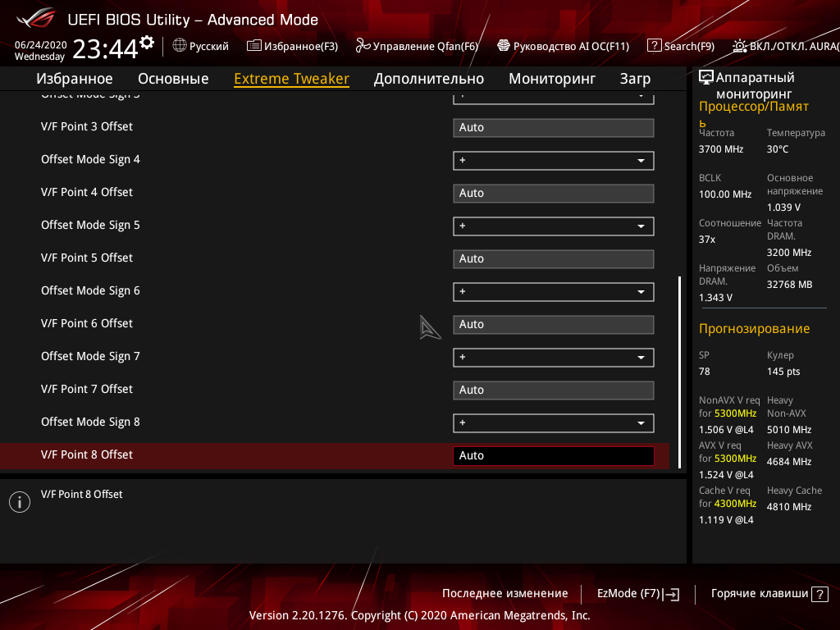The width and height of the screenshot is (840, 630).
Task: Click the Аппаратный мониторинг heading
Action: pos(755,85)
